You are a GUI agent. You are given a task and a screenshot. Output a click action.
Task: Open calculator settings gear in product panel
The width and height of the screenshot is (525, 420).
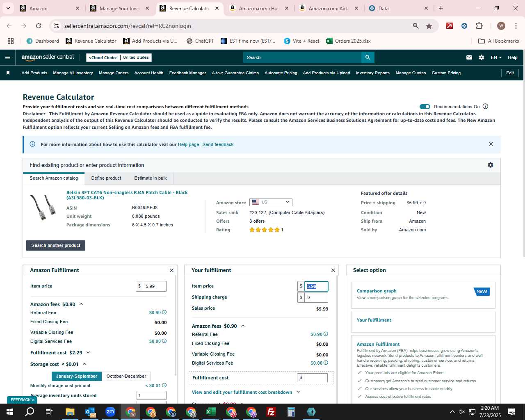[491, 165]
